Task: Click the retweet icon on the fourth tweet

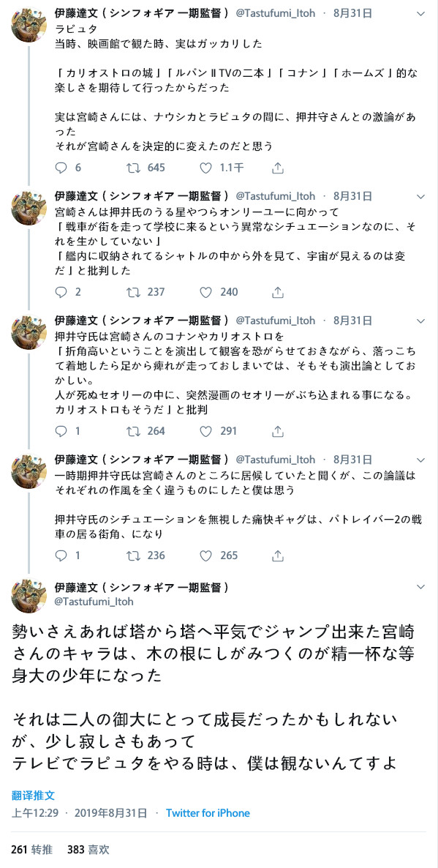Action: point(132,556)
